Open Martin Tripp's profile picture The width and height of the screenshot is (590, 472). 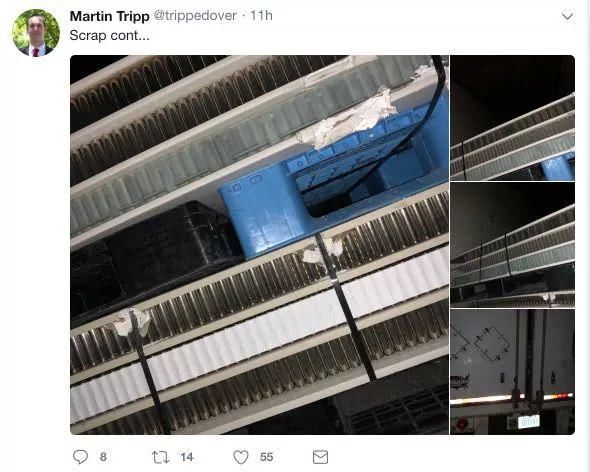tap(36, 33)
